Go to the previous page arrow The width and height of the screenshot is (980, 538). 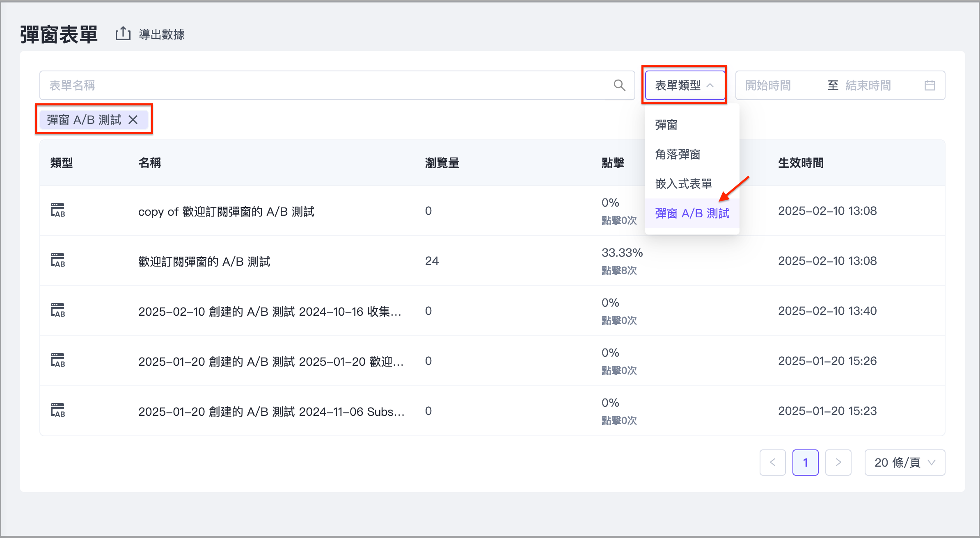[772, 463]
